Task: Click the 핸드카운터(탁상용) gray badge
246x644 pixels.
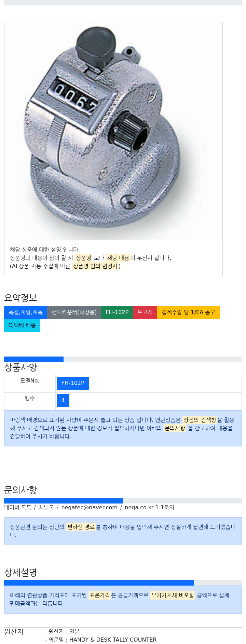Action: [x=74, y=312]
